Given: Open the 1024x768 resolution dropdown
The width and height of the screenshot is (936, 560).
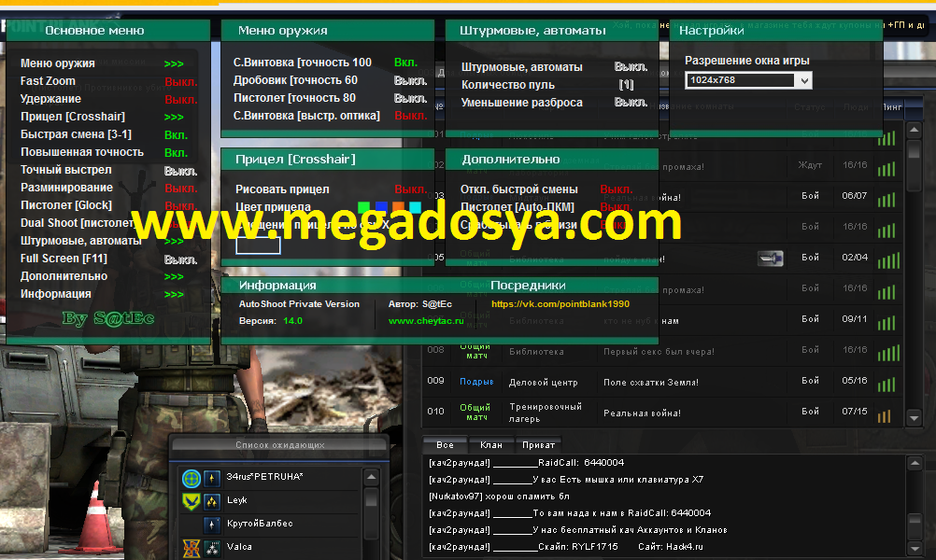Looking at the screenshot, I should (x=748, y=80).
